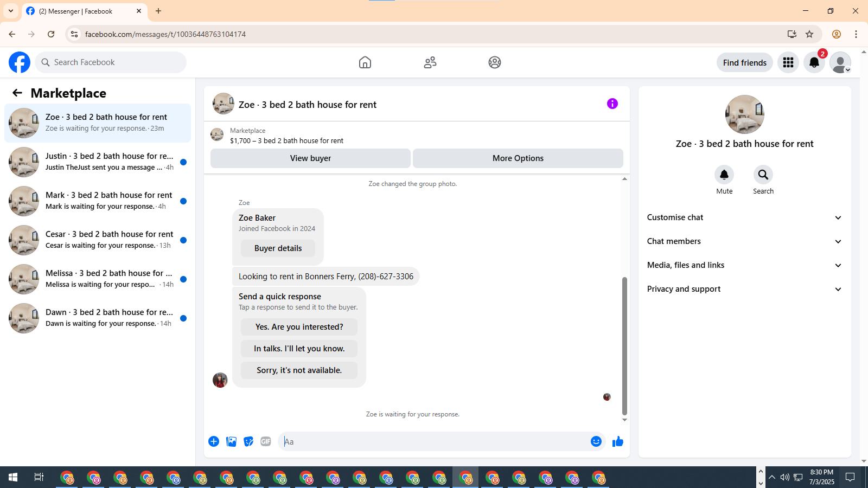Open the Facebook menu grid icon
The image size is (868, 488).
(x=788, y=62)
